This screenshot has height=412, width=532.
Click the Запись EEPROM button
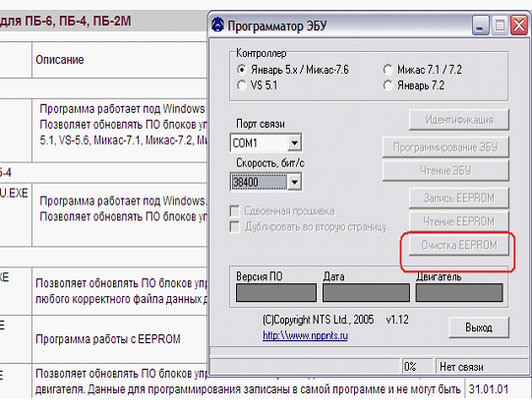coord(459,198)
